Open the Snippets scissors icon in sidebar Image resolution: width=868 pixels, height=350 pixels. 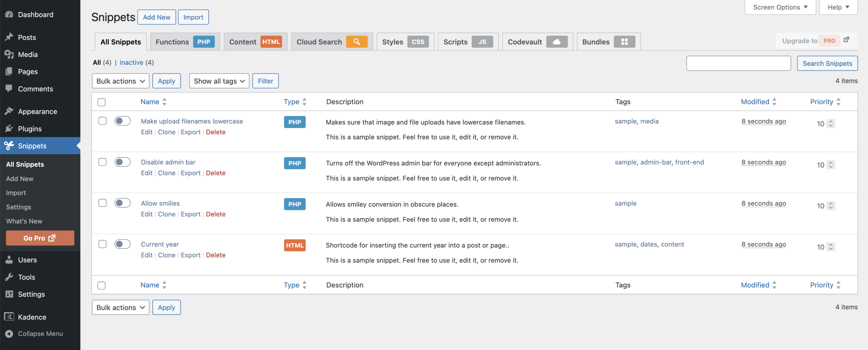click(9, 146)
